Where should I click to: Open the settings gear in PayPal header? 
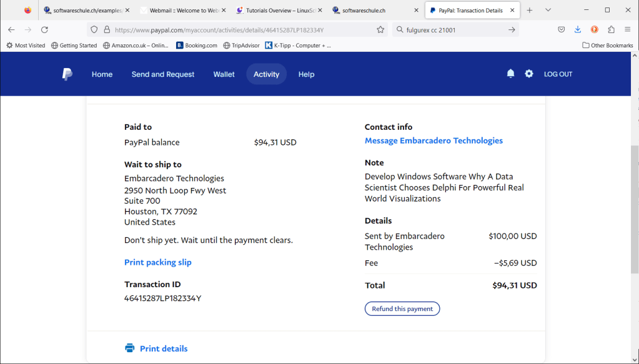coord(529,74)
